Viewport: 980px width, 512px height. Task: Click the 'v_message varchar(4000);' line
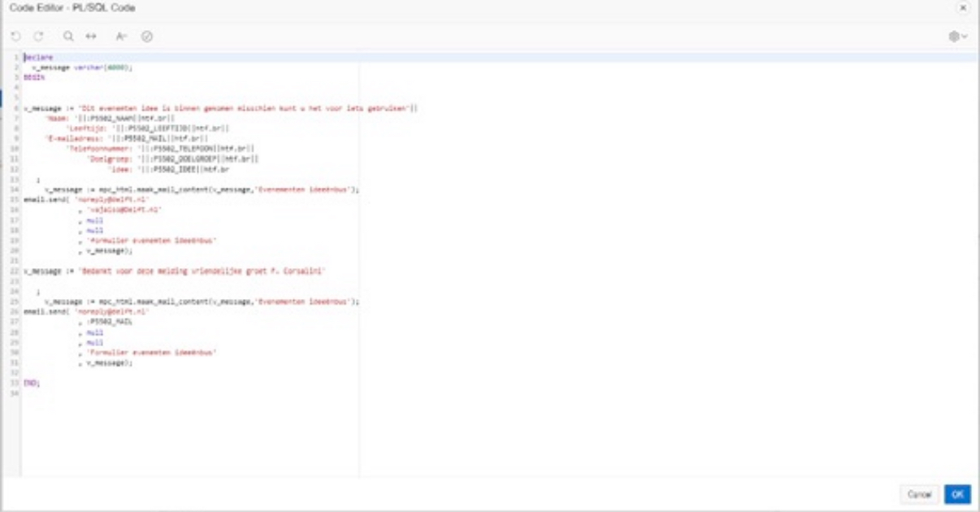tap(82, 67)
